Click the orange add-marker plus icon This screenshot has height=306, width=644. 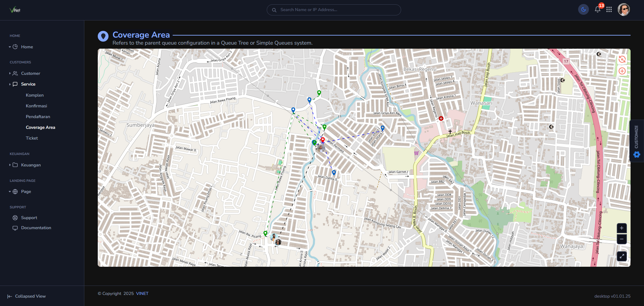[622, 71]
